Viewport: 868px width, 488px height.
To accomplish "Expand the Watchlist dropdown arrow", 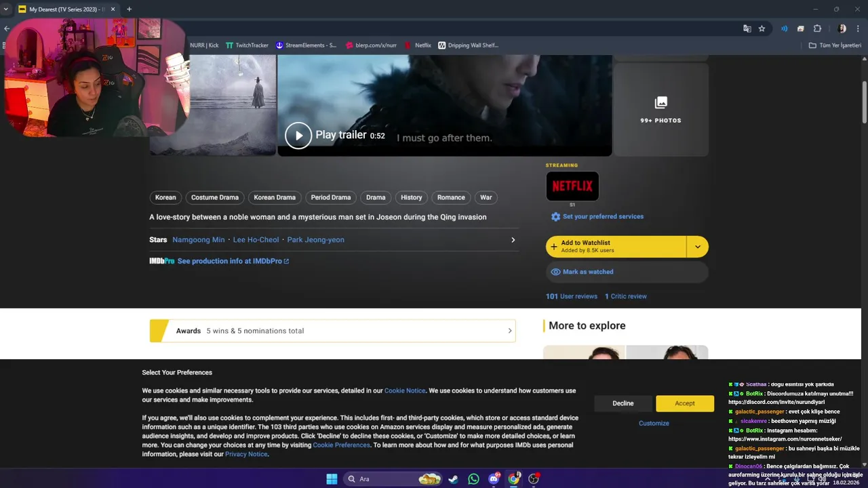I will click(x=698, y=247).
